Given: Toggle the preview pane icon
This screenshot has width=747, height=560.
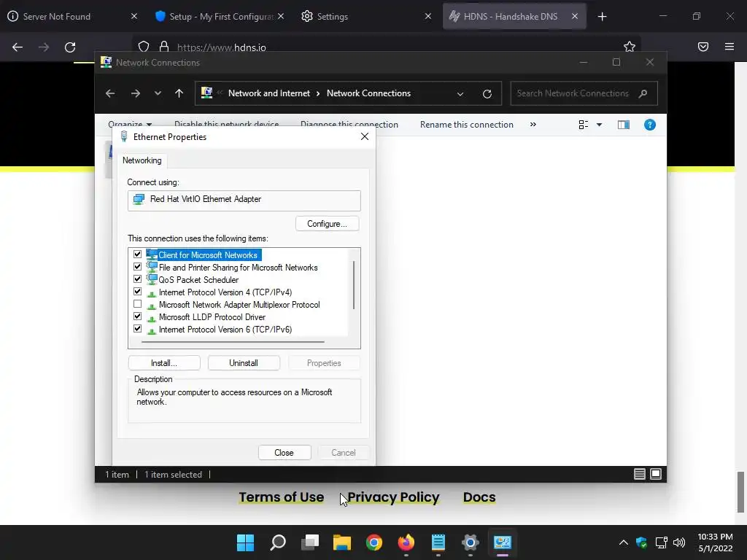Looking at the screenshot, I should click(x=624, y=125).
